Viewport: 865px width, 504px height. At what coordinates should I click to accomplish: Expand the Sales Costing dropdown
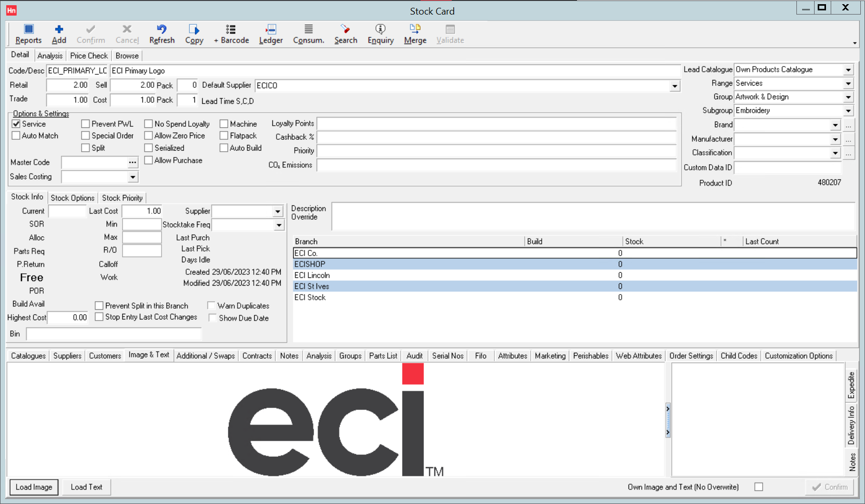(133, 177)
